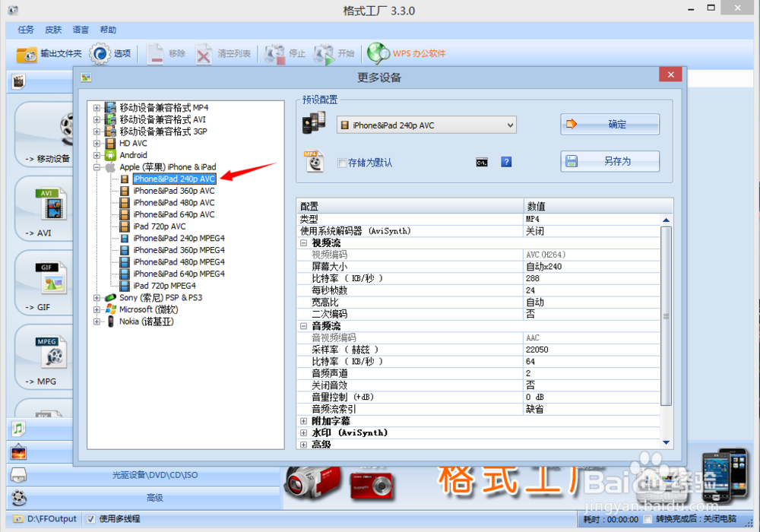
Task: Click the Apple logo icon in tree
Action: [110, 167]
